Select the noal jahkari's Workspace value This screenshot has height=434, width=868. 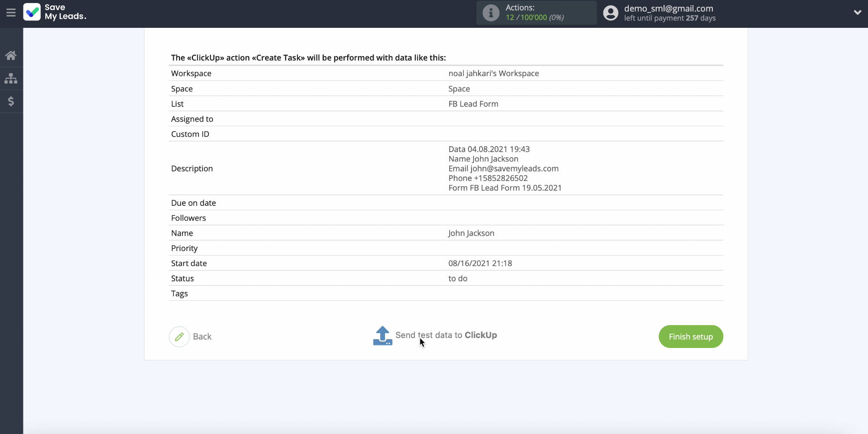click(x=493, y=73)
